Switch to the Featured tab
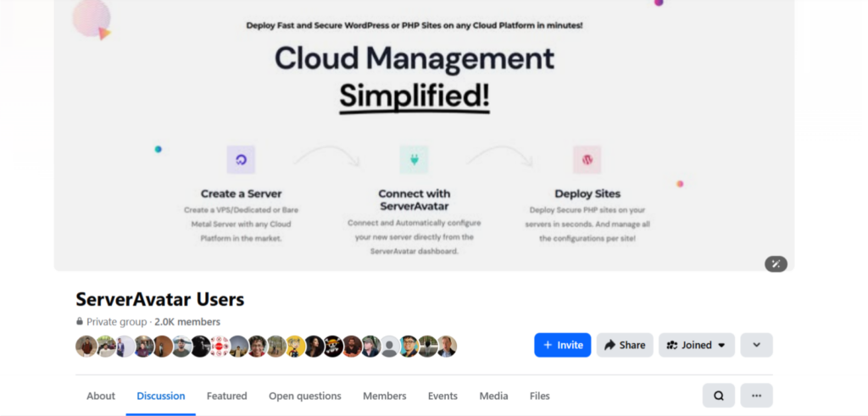The width and height of the screenshot is (868, 416). pyautogui.click(x=226, y=396)
